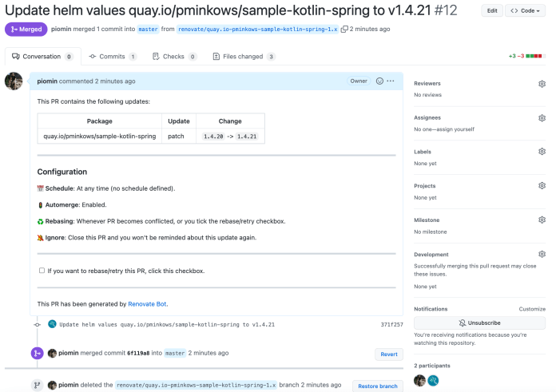
Task: Click piomin avatar in deleted branch event
Action: click(x=52, y=385)
